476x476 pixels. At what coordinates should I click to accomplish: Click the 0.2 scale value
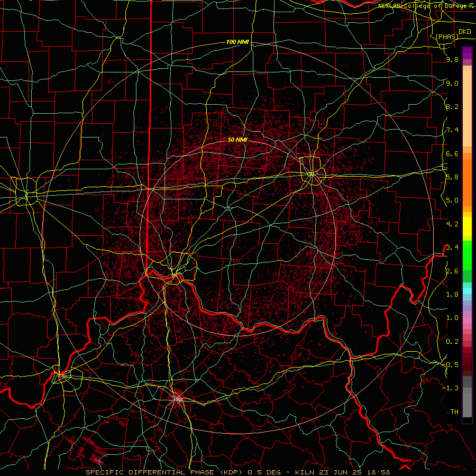452,342
